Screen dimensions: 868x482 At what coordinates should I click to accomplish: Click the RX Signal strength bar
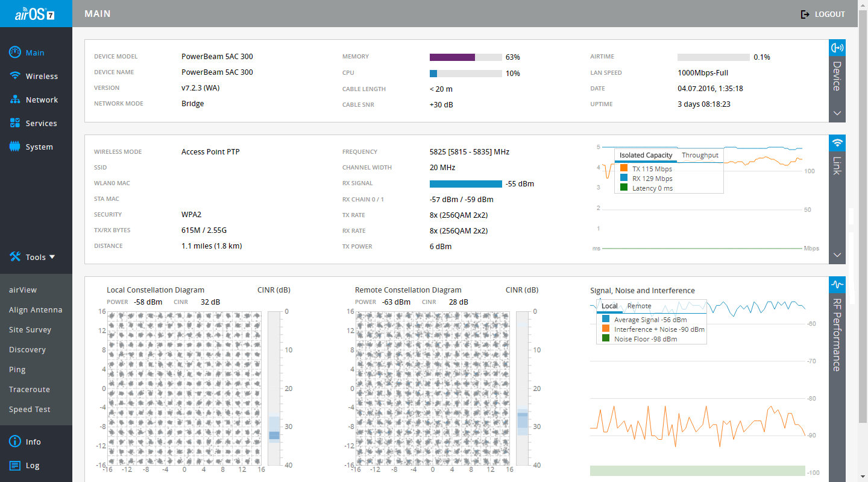pyautogui.click(x=466, y=184)
